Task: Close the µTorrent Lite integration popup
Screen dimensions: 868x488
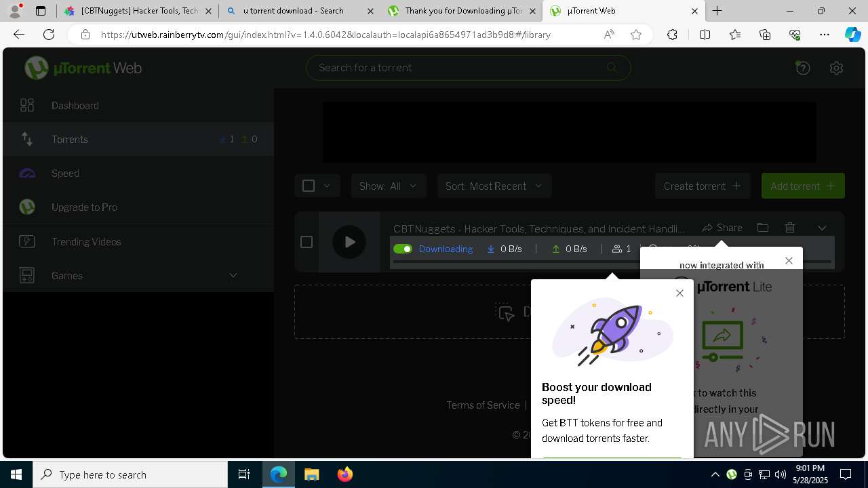Action: click(789, 260)
